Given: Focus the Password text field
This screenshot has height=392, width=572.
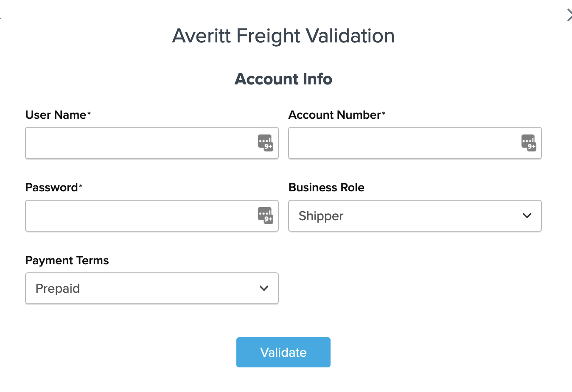Looking at the screenshot, I should click(x=140, y=216).
